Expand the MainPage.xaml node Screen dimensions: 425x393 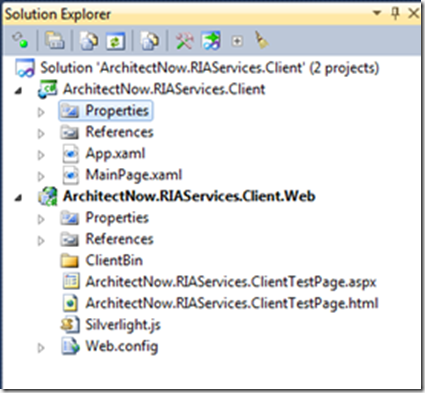tap(41, 176)
